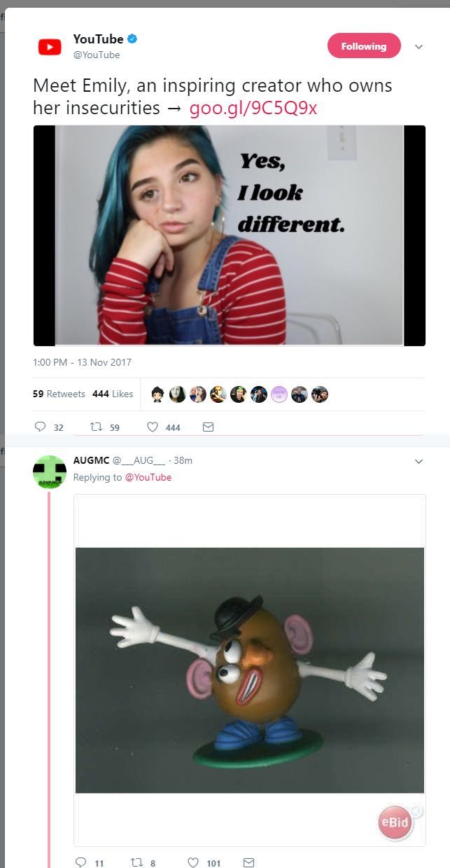The height and width of the screenshot is (868, 450).
Task: Click the @YouTube mention in reply
Action: (x=148, y=477)
